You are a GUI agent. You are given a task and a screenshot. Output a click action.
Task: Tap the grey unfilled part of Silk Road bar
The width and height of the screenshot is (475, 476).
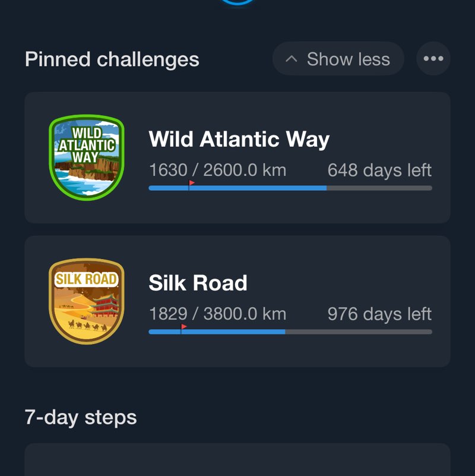point(359,332)
